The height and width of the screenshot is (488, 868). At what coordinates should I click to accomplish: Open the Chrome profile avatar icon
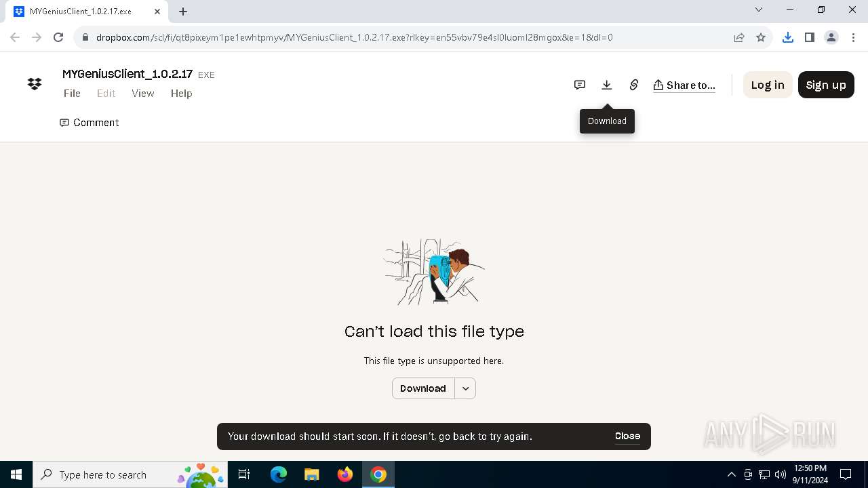pos(831,37)
